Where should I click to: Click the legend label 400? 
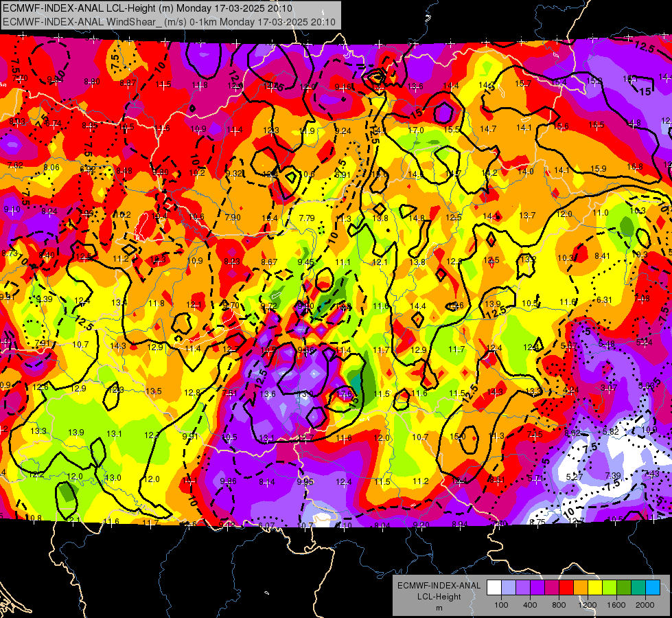coord(530,605)
